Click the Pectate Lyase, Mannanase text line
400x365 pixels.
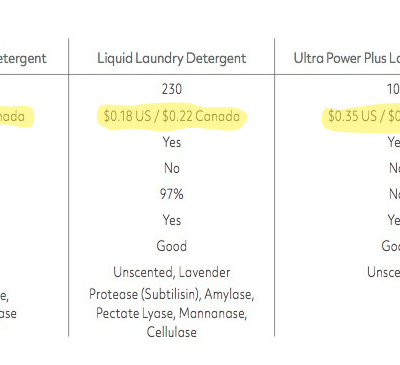[172, 313]
